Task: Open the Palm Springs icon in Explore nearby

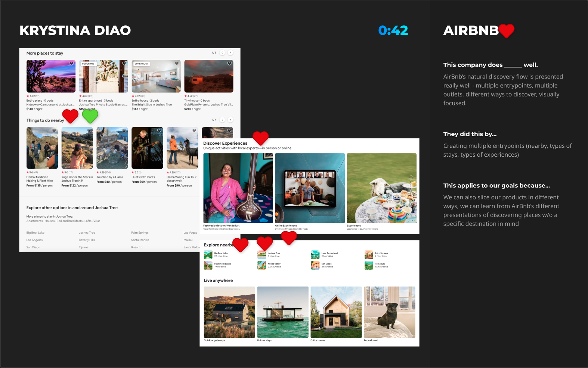Action: click(x=369, y=255)
